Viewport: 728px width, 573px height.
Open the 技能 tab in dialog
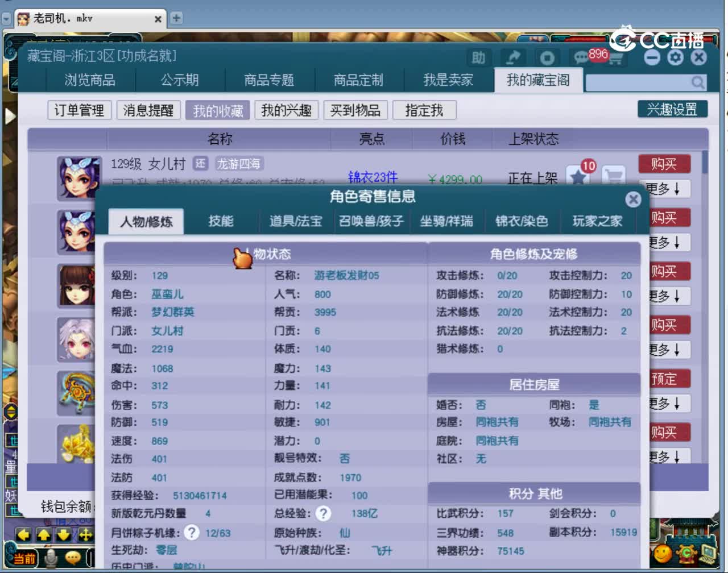tap(221, 221)
